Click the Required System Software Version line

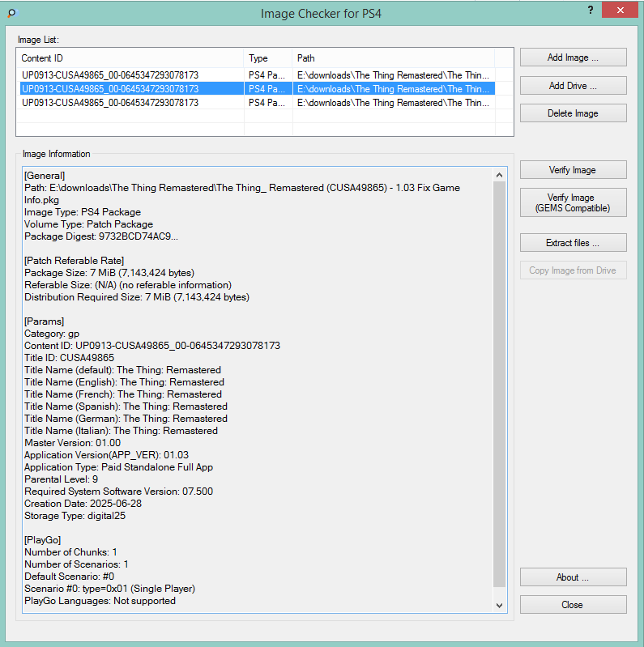coord(119,492)
